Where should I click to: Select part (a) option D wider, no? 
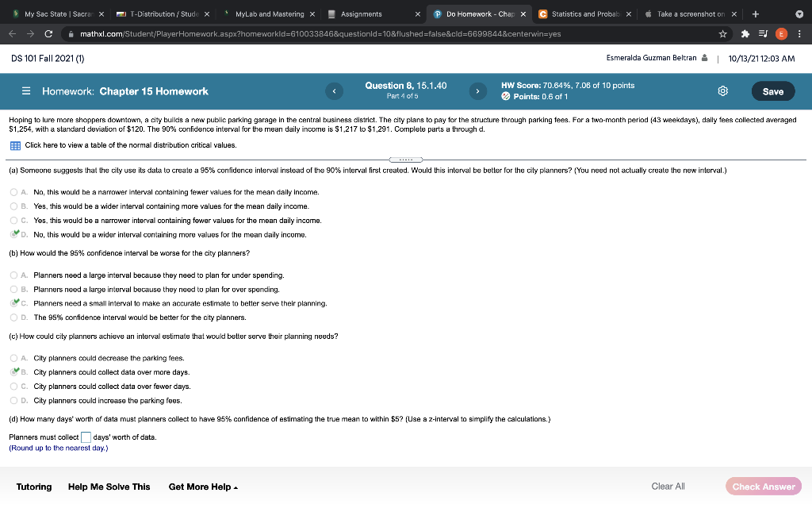14,234
